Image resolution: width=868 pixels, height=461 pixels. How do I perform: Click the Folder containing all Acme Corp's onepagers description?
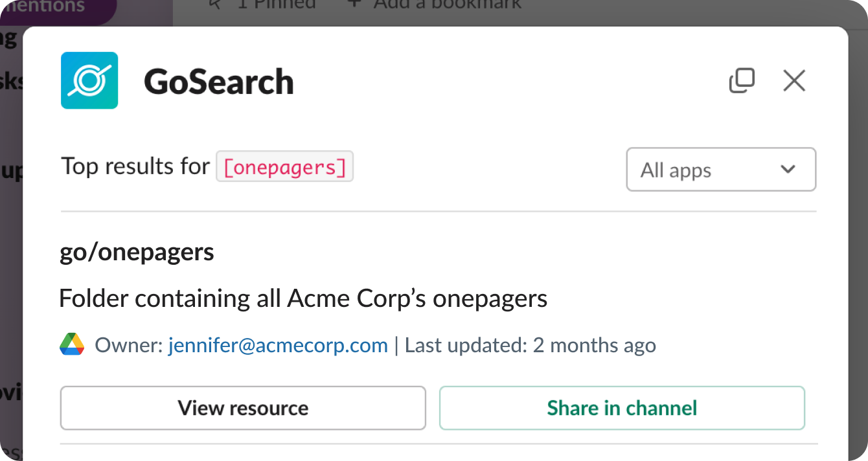coord(303,299)
